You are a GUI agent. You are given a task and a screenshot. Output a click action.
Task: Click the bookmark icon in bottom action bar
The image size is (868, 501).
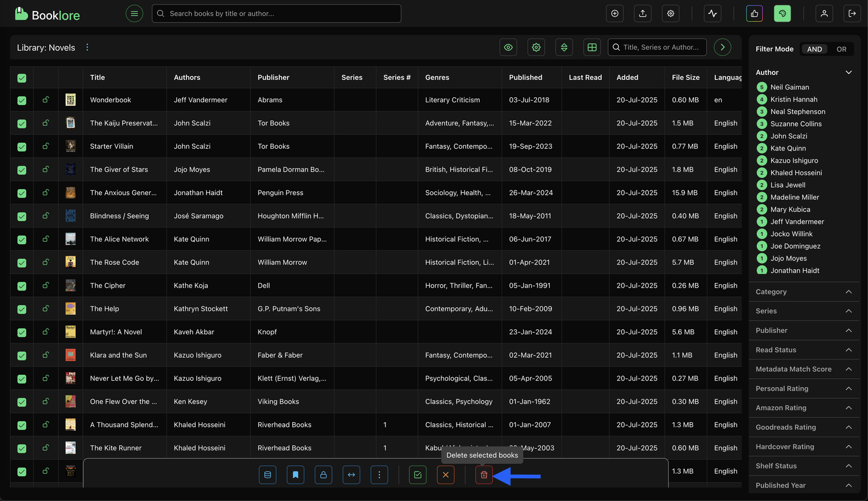coord(295,475)
